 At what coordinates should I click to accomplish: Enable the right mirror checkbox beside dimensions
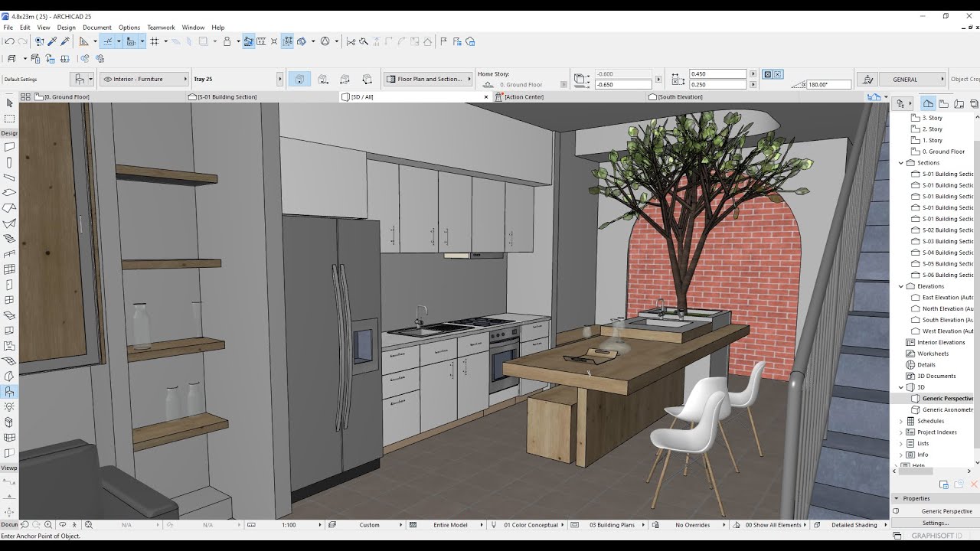[x=778, y=74]
